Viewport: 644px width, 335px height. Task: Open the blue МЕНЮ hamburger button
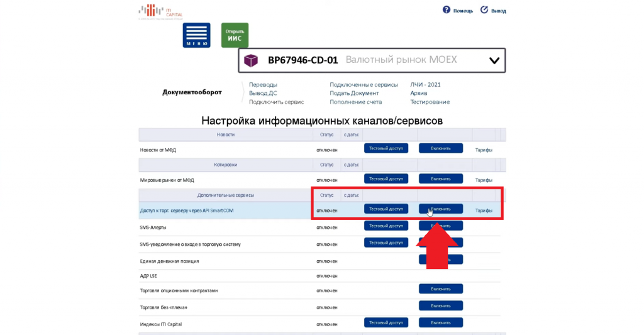[196, 35]
